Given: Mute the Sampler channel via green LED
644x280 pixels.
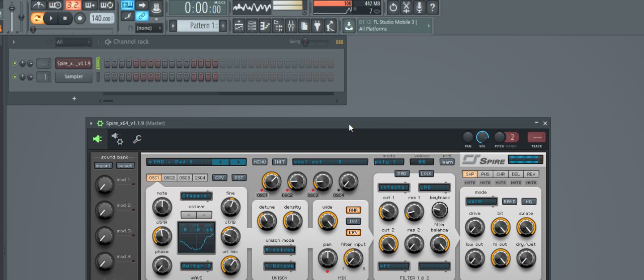Looking at the screenshot, I should (x=15, y=77).
